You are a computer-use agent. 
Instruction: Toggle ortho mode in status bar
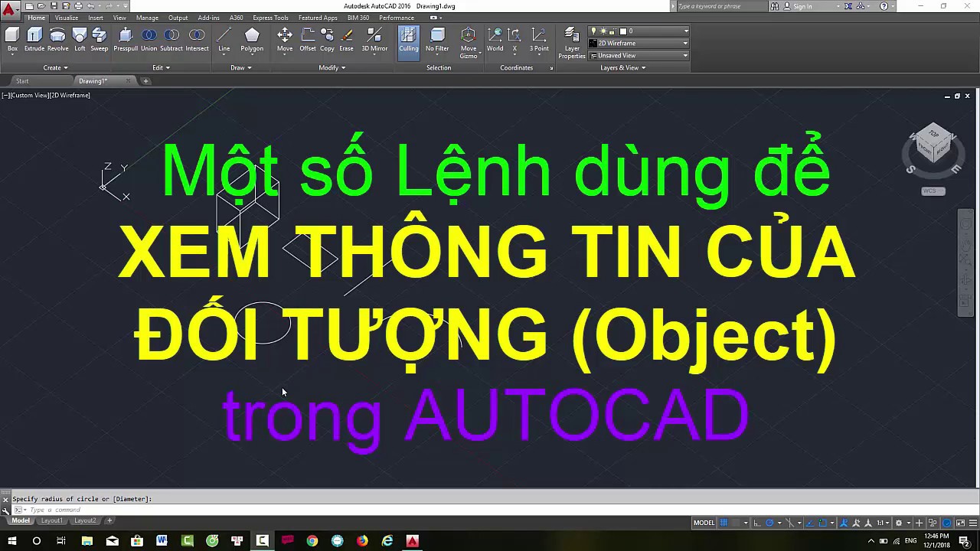[x=757, y=523]
